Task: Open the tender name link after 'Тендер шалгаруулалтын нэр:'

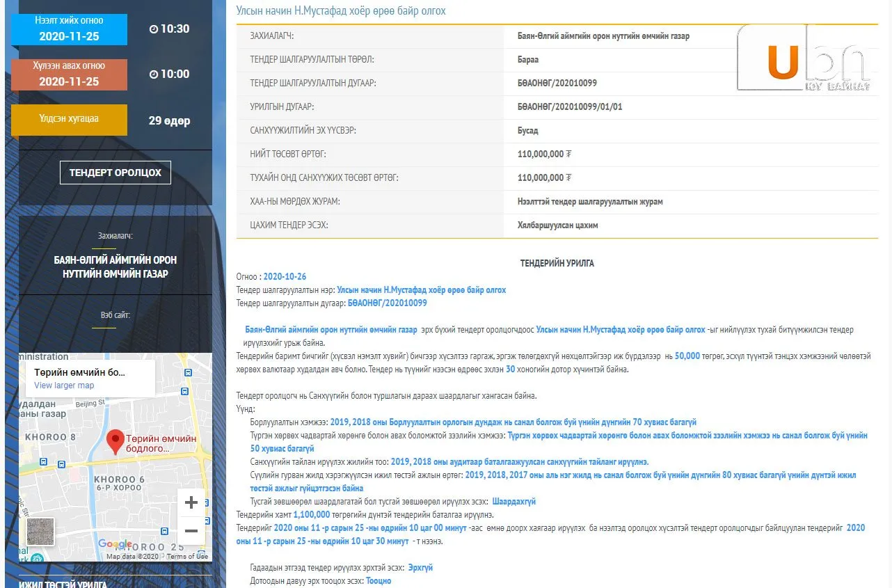Action: pyautogui.click(x=422, y=290)
